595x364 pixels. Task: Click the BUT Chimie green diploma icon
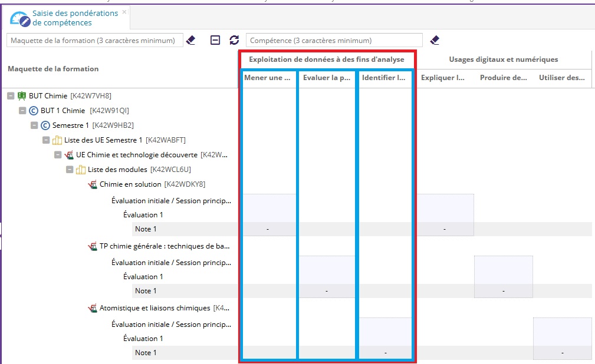(22, 96)
